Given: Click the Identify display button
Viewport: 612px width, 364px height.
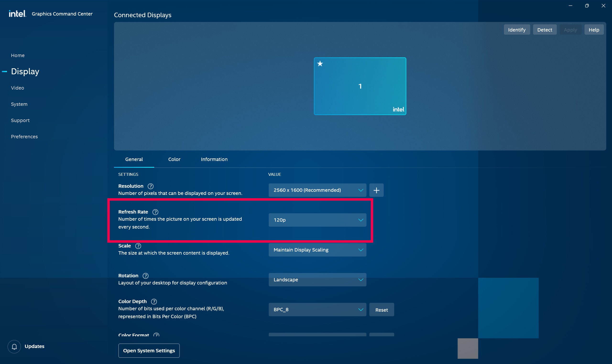Looking at the screenshot, I should pyautogui.click(x=517, y=29).
